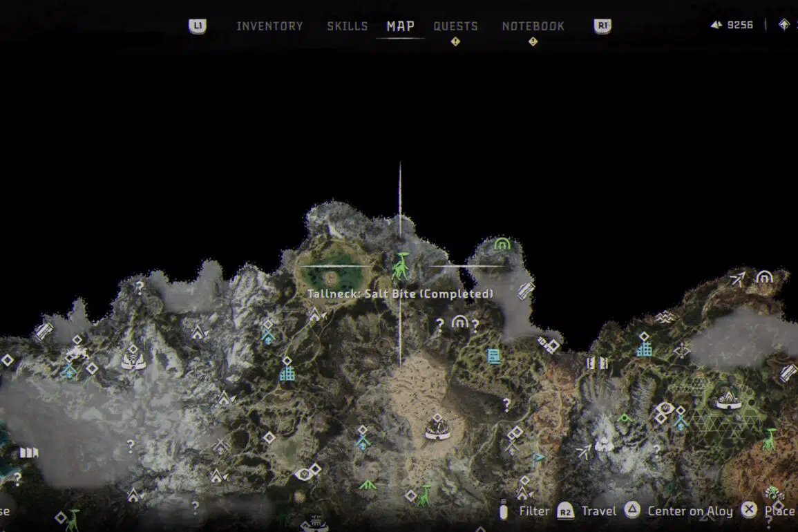Screen dimensions: 798x532
Task: Select the green Salt Bite Tallneck icon
Action: 401,266
